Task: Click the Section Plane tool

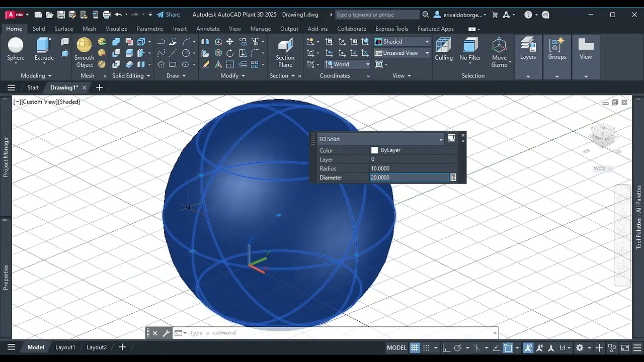Action: tap(285, 52)
